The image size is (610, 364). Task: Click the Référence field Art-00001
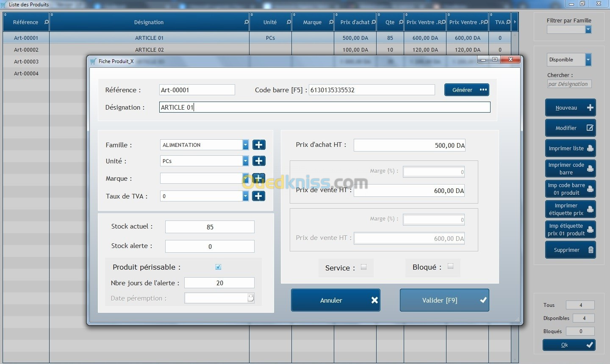click(x=197, y=90)
